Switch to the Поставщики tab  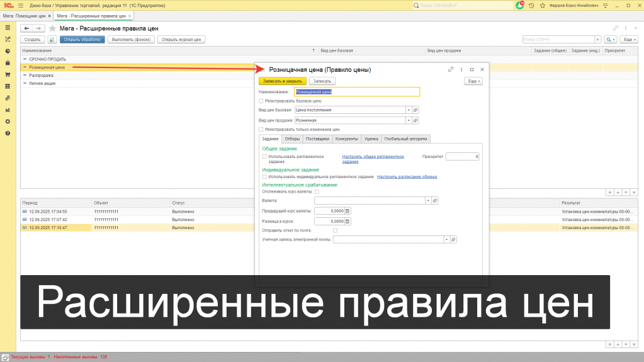(317, 139)
